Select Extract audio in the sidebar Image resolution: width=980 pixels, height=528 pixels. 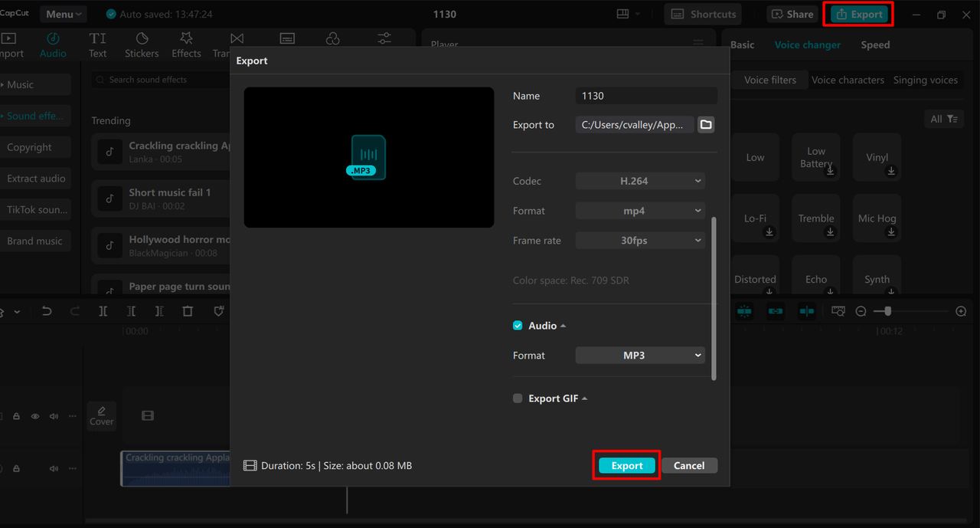[x=35, y=179]
